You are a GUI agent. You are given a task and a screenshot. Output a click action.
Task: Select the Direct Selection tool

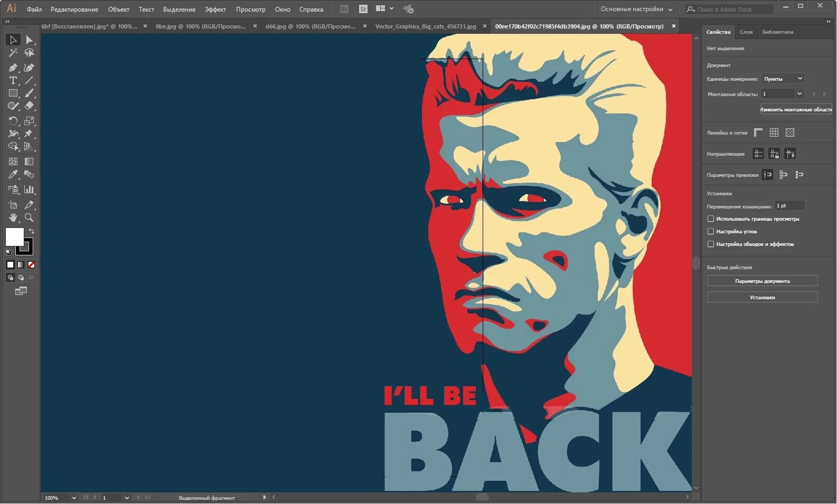point(29,40)
